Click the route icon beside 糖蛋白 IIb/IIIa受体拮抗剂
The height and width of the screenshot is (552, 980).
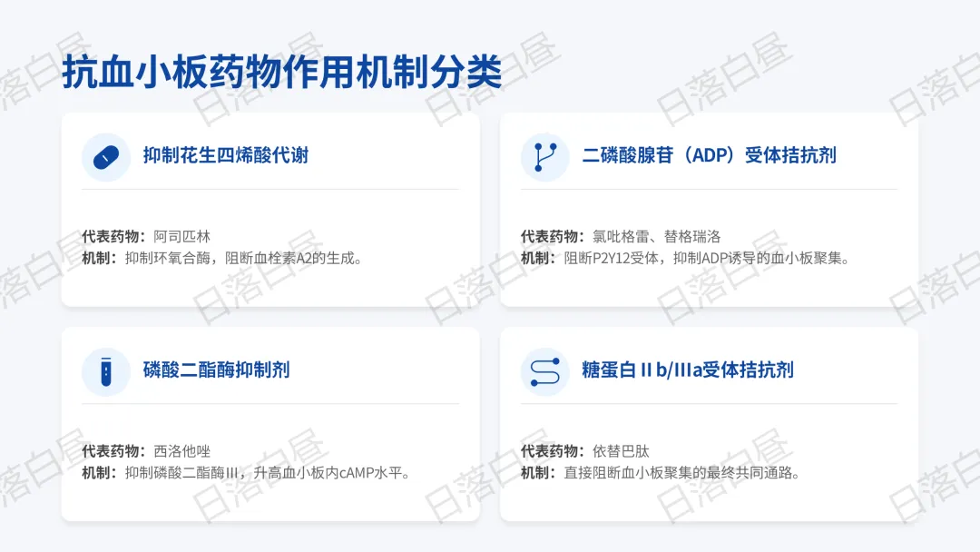point(545,372)
